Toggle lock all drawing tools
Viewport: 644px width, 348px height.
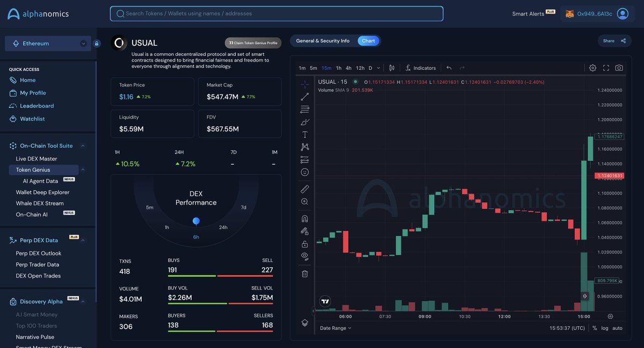(305, 244)
